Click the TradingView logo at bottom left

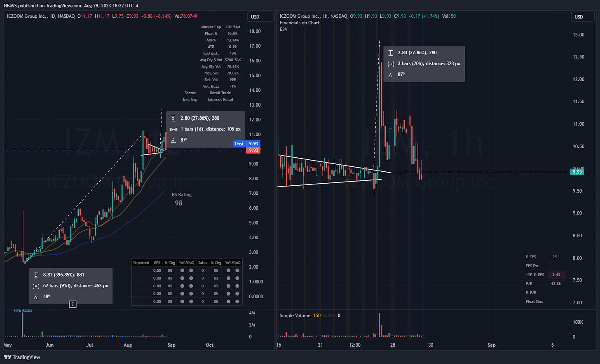tap(22, 357)
